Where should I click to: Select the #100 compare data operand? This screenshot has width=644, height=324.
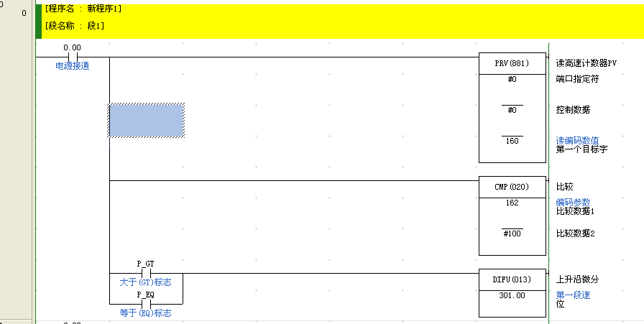point(512,233)
